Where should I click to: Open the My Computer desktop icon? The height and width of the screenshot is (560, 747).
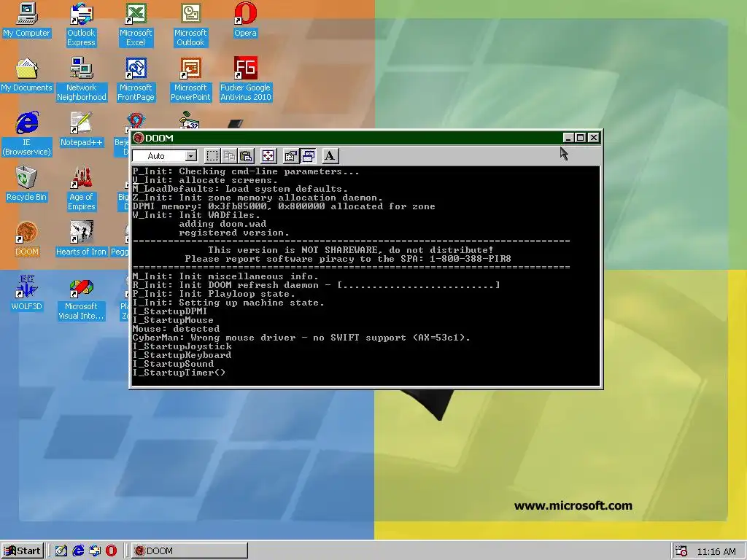pos(26,20)
